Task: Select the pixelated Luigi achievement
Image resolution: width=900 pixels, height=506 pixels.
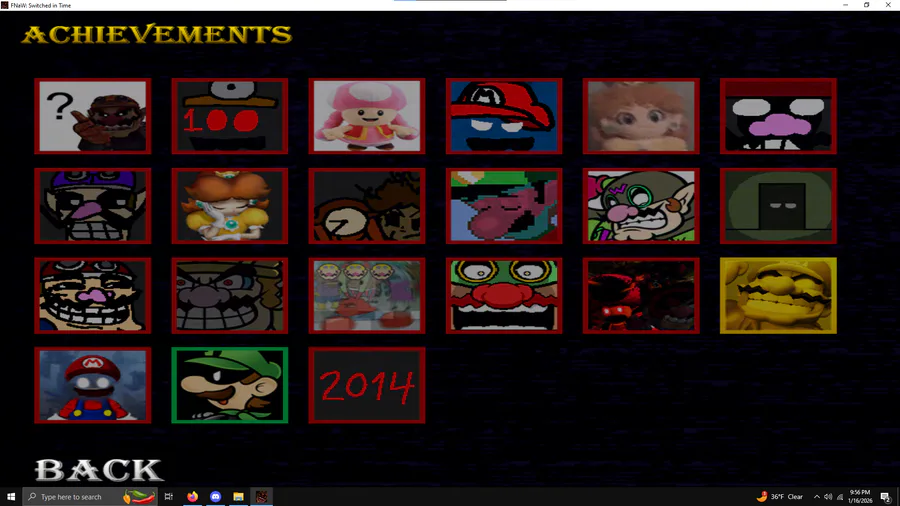Action: coord(504,206)
